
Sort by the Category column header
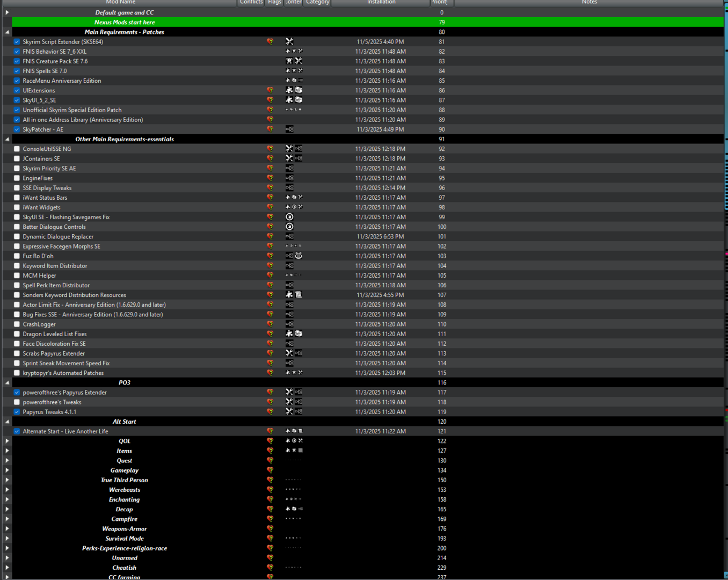pos(318,3)
